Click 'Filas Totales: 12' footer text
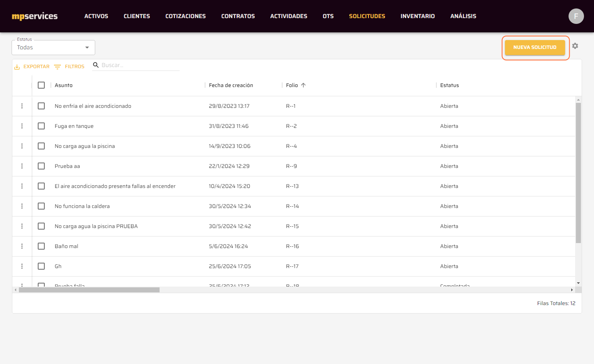This screenshot has height=364, width=594. (556, 303)
